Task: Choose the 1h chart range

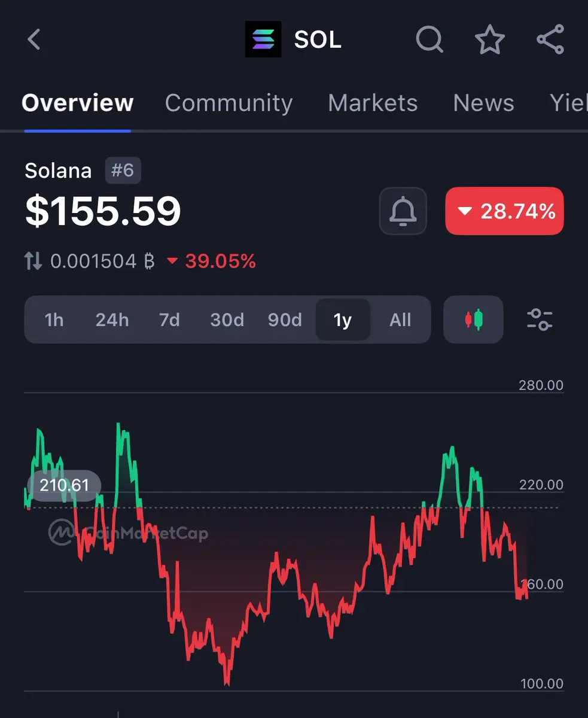Action: (x=54, y=320)
